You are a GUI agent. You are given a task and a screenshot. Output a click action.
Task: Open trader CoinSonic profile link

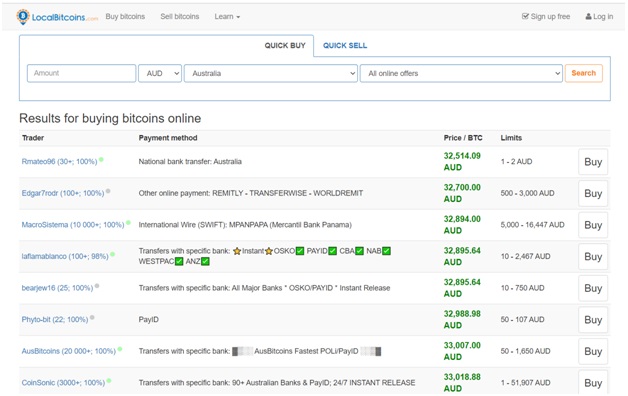pos(63,383)
